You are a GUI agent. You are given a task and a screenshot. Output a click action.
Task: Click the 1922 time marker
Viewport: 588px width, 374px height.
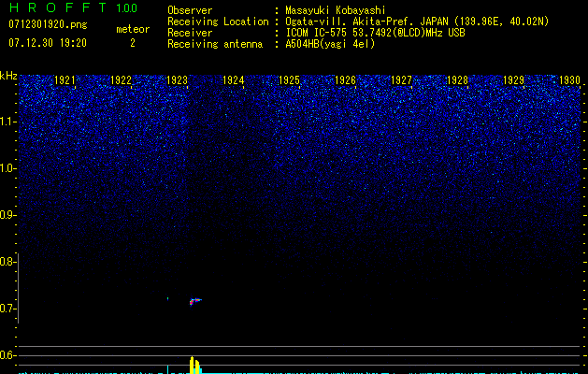click(121, 80)
